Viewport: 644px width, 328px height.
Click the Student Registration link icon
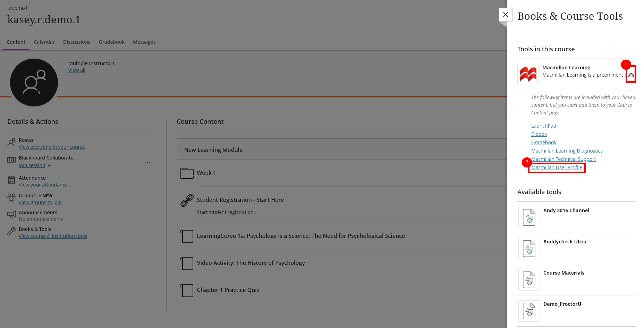(x=187, y=200)
